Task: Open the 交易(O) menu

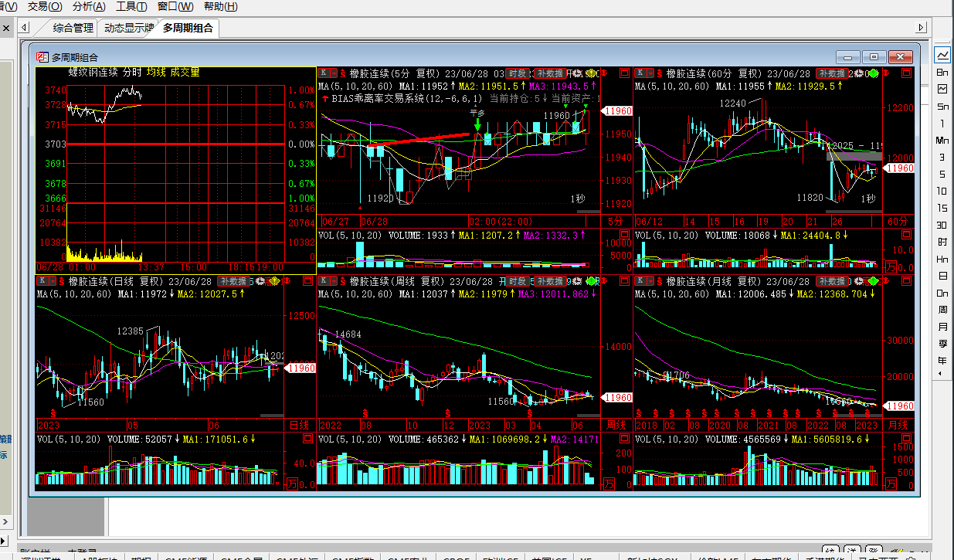Action: [45, 7]
